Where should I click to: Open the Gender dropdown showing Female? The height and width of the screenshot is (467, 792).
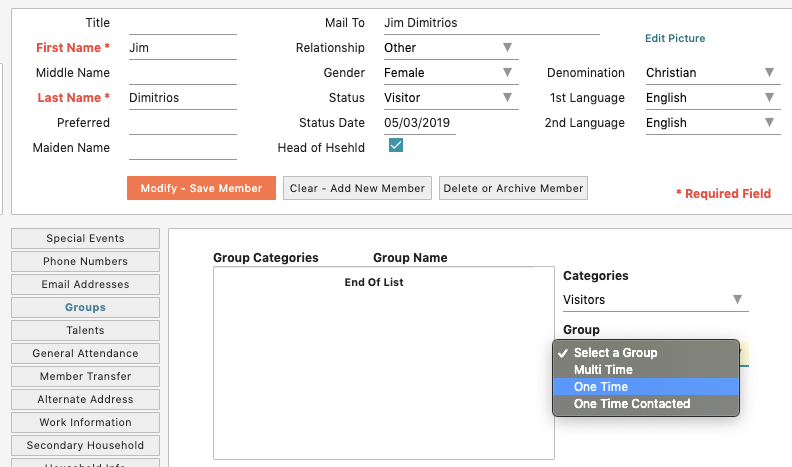point(451,73)
